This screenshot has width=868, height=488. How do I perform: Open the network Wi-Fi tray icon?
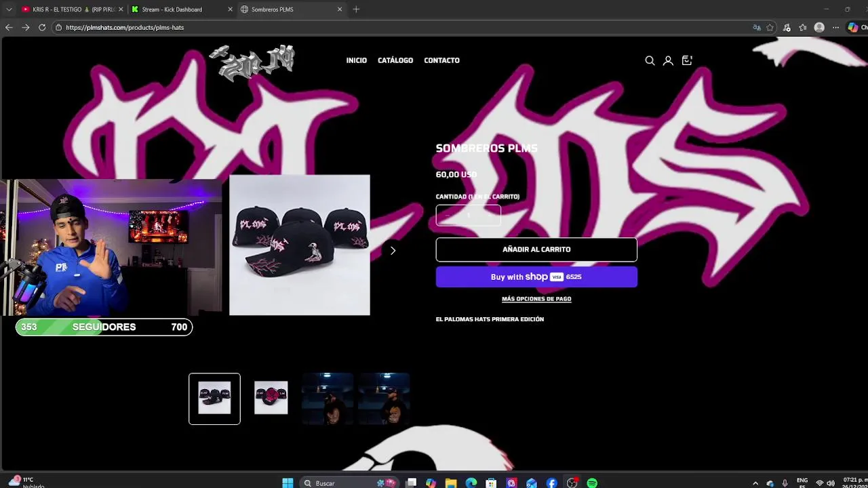point(819,483)
